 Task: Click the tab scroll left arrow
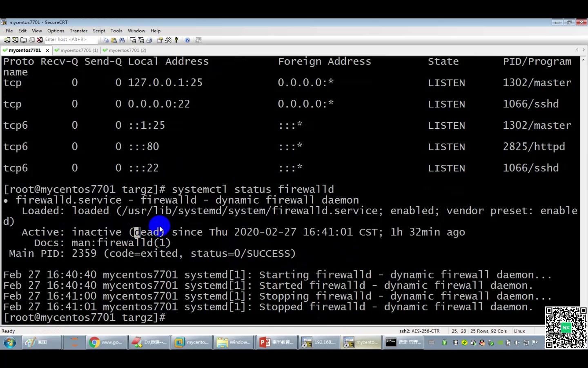[x=577, y=50]
